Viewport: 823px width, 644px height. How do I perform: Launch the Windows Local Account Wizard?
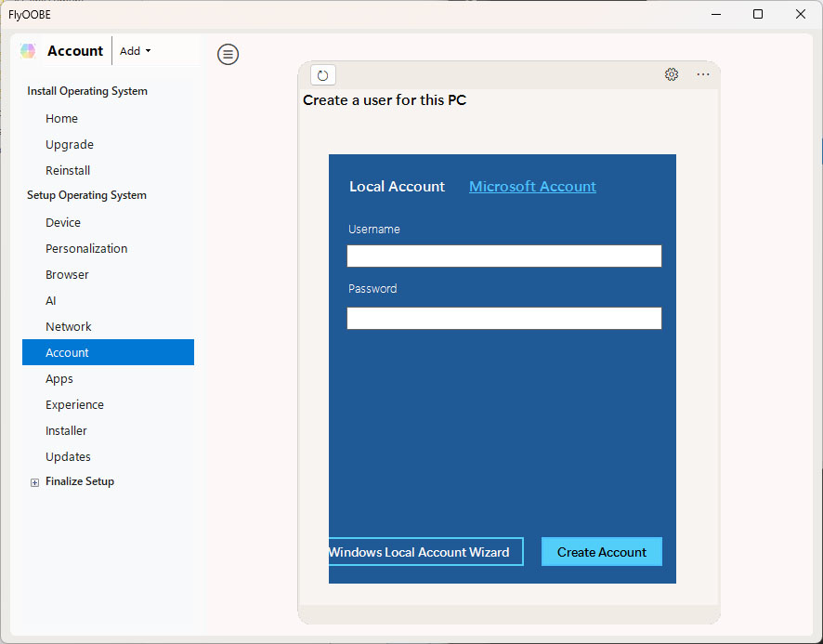[425, 552]
